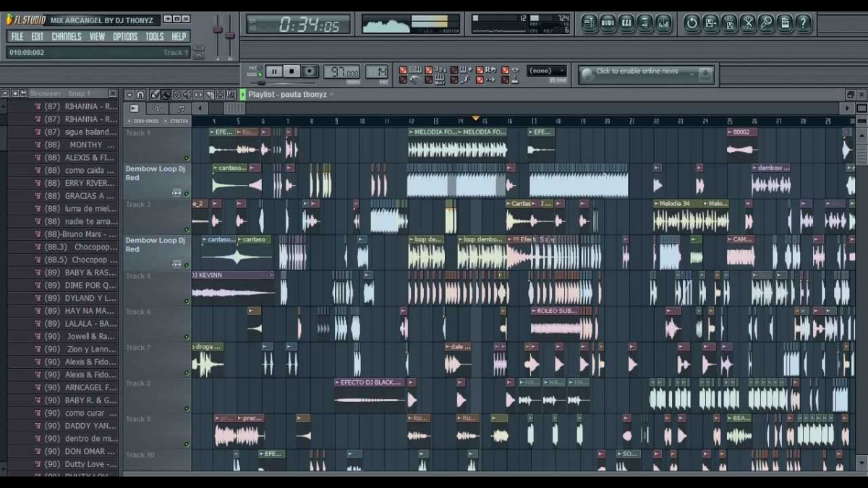868x488 pixels.
Task: Toggle the STRETCH option
Action: [176, 121]
